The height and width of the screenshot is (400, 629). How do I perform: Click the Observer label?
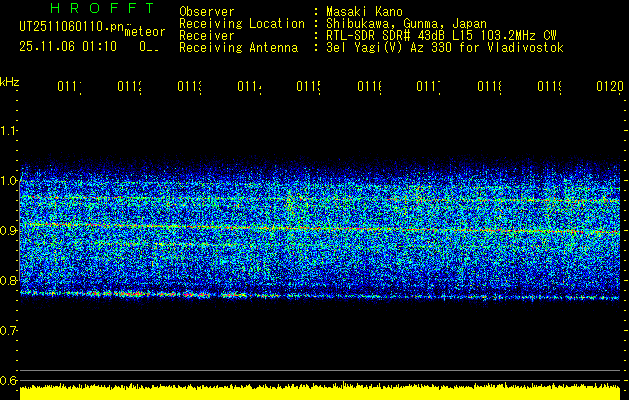(x=207, y=12)
